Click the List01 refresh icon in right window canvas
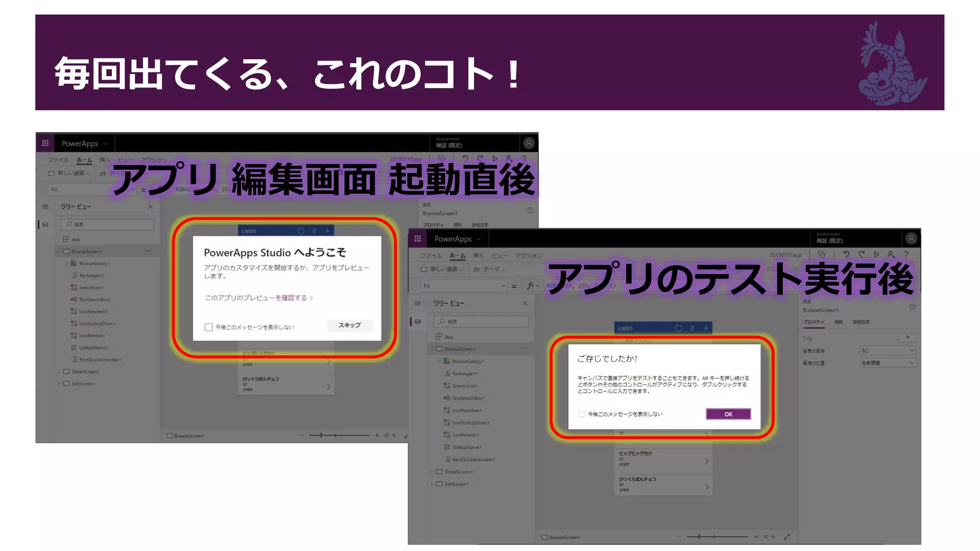The image size is (980, 551). pyautogui.click(x=679, y=328)
